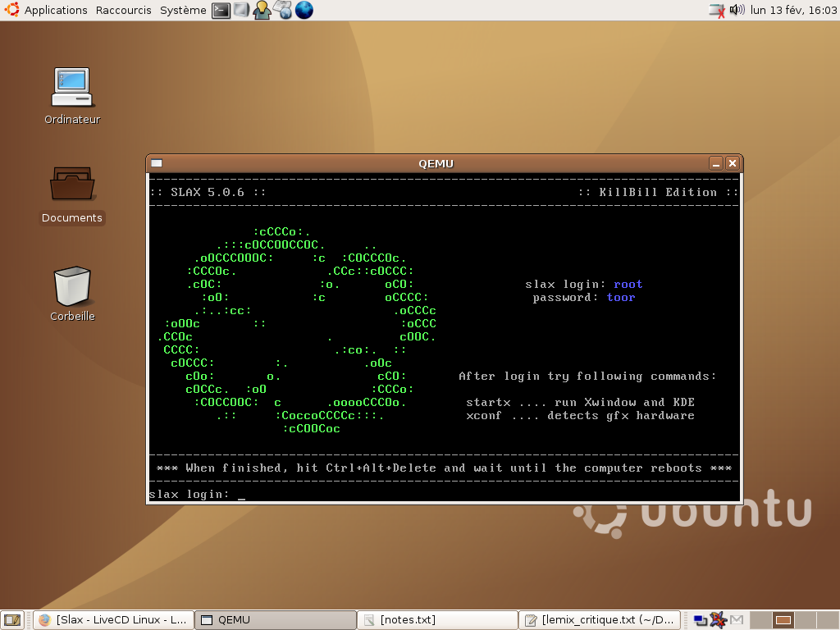
Task: Click the QEMU window title bar
Action: [x=436, y=163]
